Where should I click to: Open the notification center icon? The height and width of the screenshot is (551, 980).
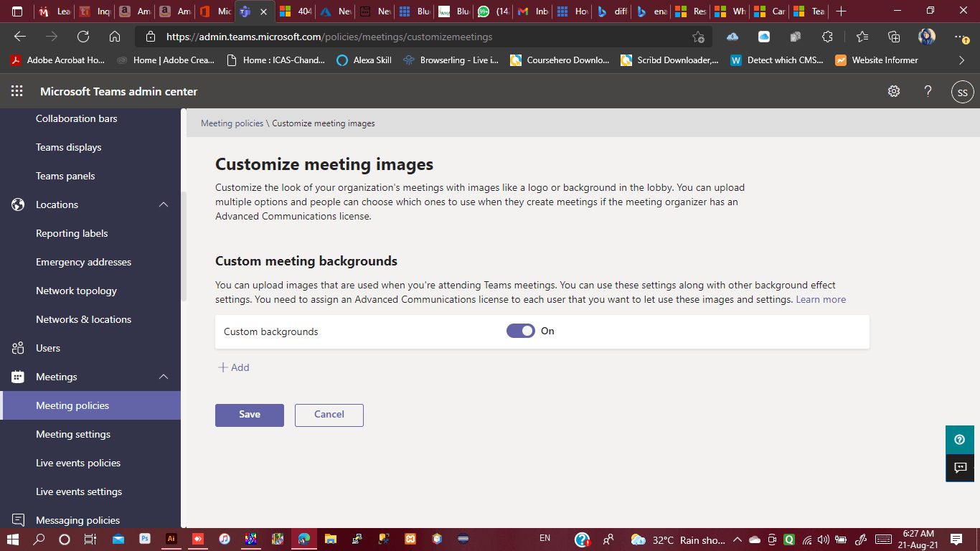956,539
